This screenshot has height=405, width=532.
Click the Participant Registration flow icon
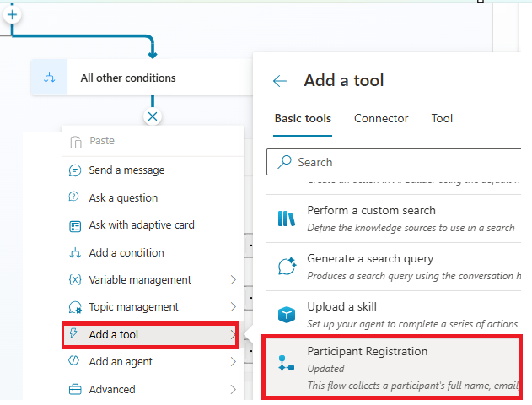tap(286, 364)
